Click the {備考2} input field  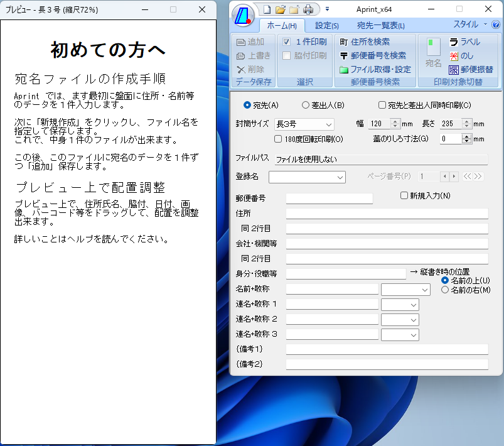coord(387,364)
